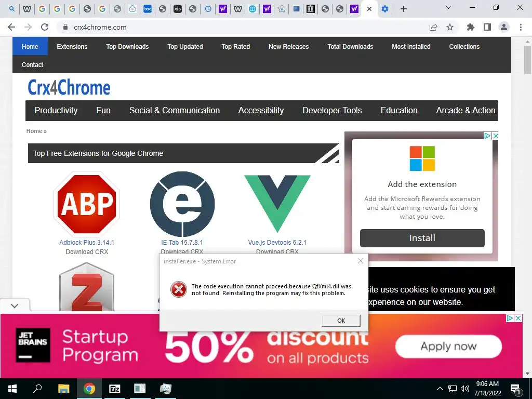Viewport: 532px width, 399px height.
Task: Click the IE Tab extension icon
Action: click(x=182, y=204)
